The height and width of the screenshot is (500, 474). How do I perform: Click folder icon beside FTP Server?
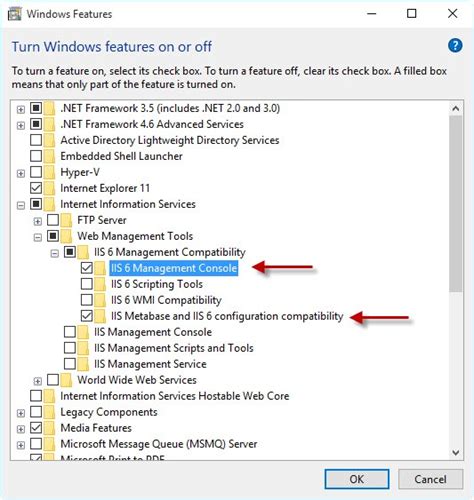click(66, 220)
